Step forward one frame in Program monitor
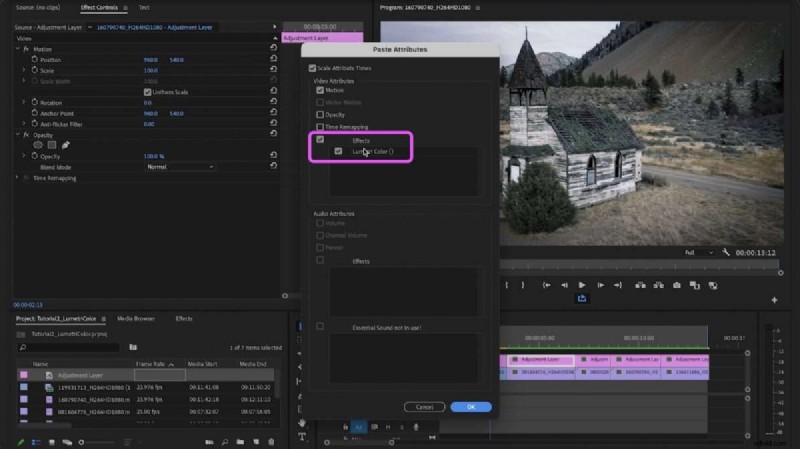The image size is (800, 449). tap(600, 285)
